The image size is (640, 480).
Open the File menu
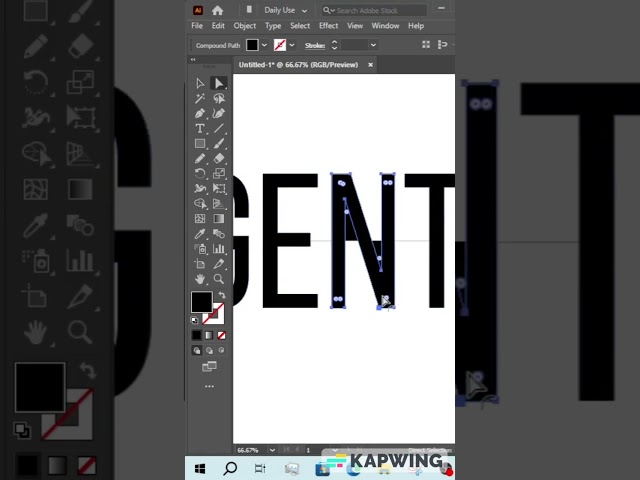[x=197, y=26]
